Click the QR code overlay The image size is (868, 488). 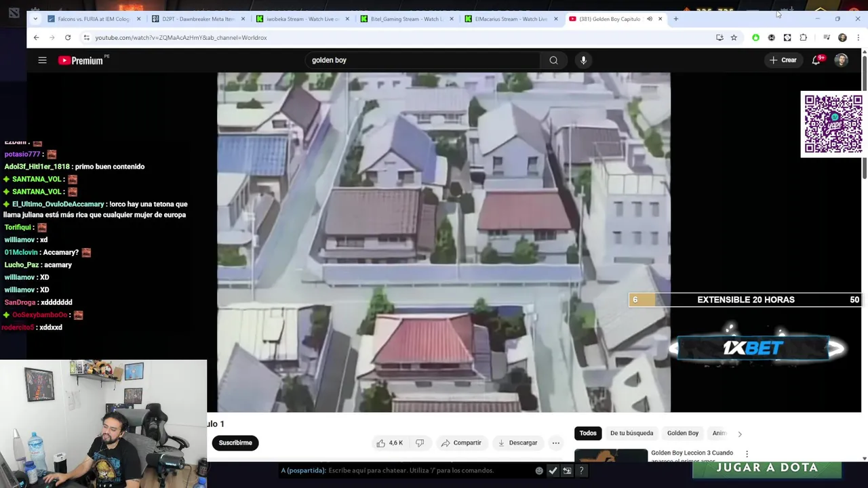(833, 124)
